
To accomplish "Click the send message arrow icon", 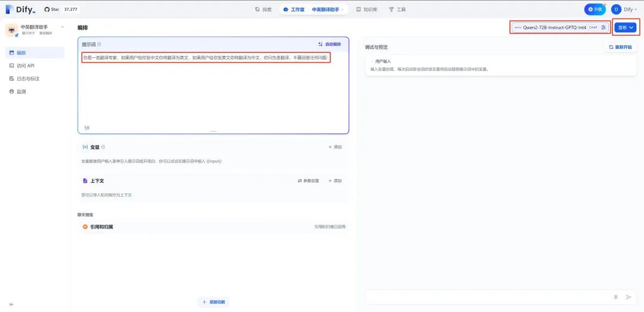I will tap(628, 297).
